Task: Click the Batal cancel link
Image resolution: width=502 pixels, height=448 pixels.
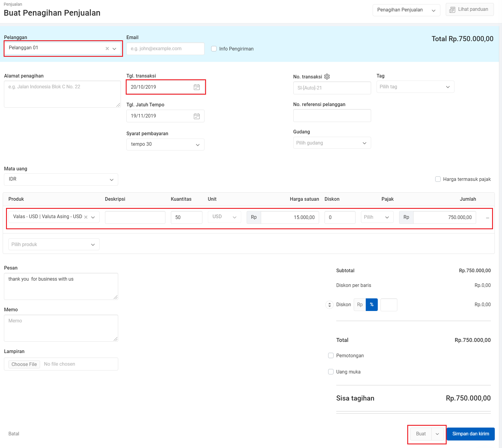Action: click(x=14, y=434)
